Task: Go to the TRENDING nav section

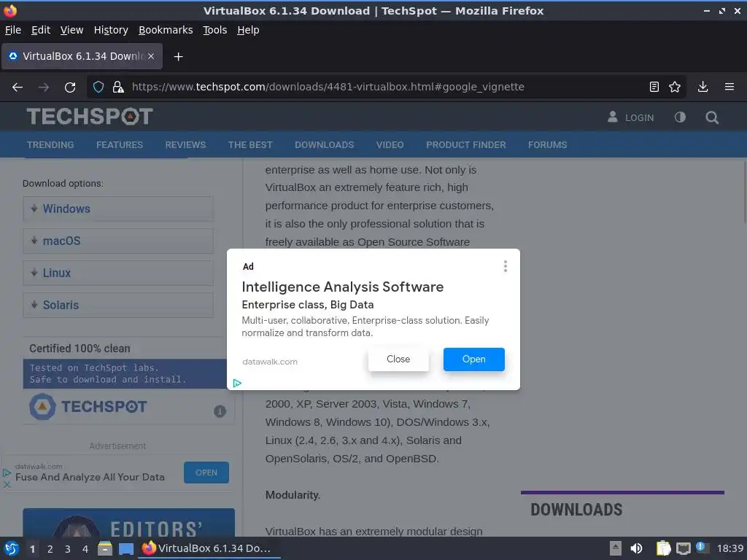Action: tap(50, 145)
